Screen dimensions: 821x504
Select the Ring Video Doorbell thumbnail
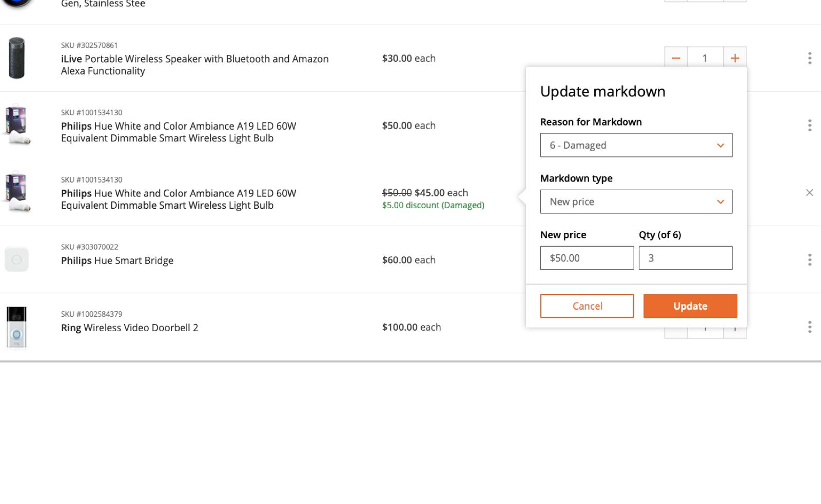(x=16, y=327)
